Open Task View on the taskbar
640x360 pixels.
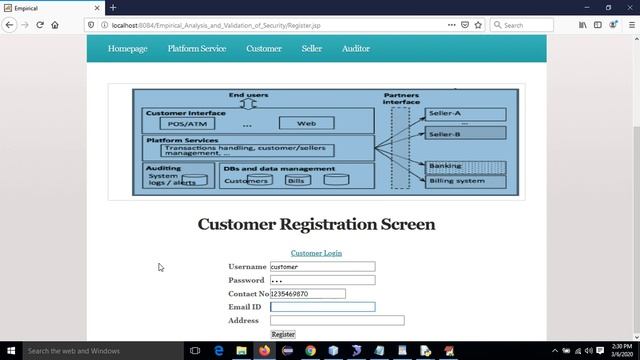(x=195, y=351)
